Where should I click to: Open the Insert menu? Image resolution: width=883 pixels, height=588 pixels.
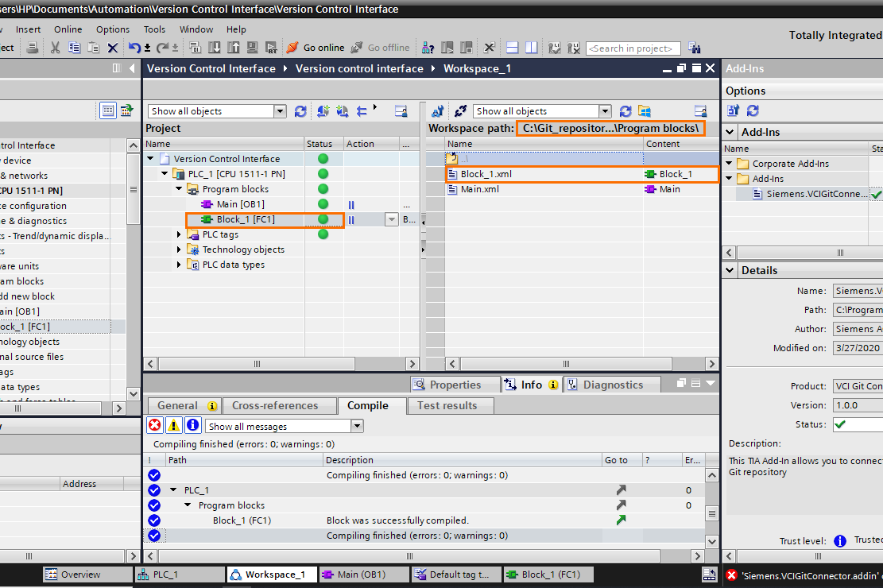(x=28, y=29)
